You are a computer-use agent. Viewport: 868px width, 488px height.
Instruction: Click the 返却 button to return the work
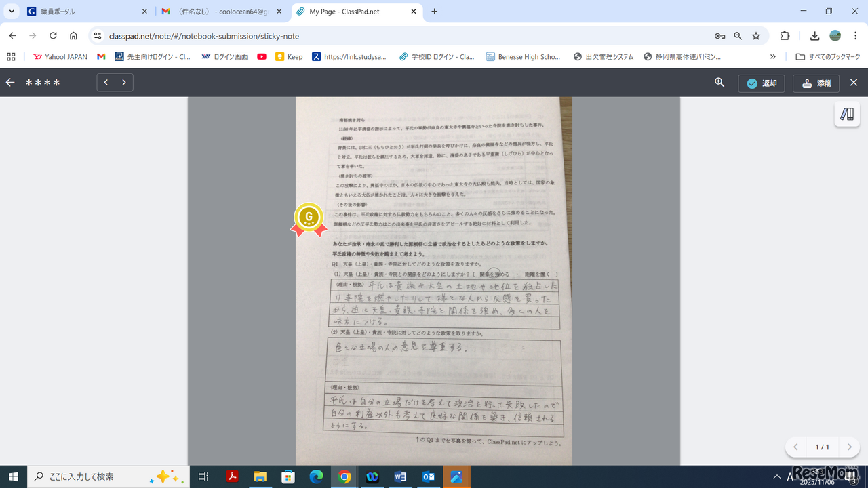(761, 83)
